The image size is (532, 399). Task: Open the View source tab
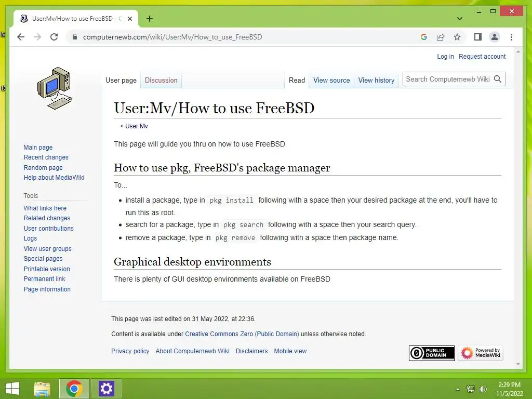point(331,81)
